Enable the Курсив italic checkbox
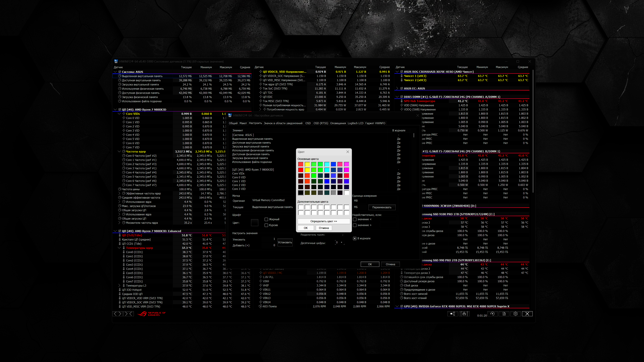Screen dimensions: 644x362 266,225
